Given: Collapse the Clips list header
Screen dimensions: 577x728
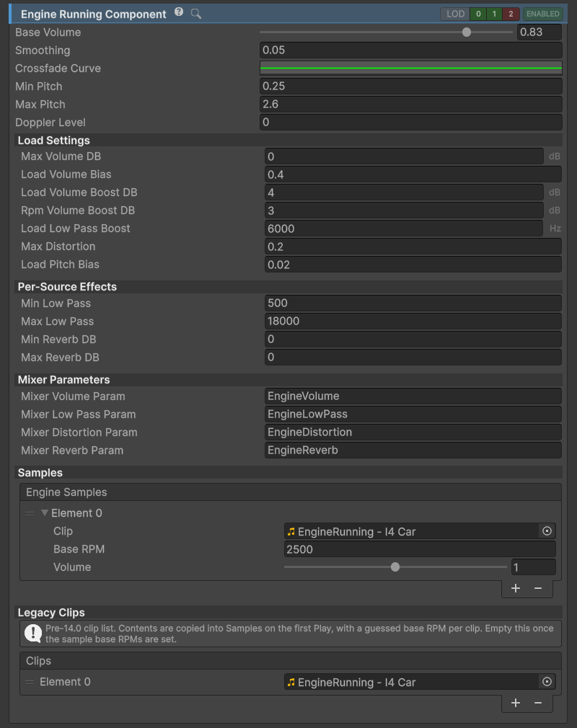Looking at the screenshot, I should [291, 661].
